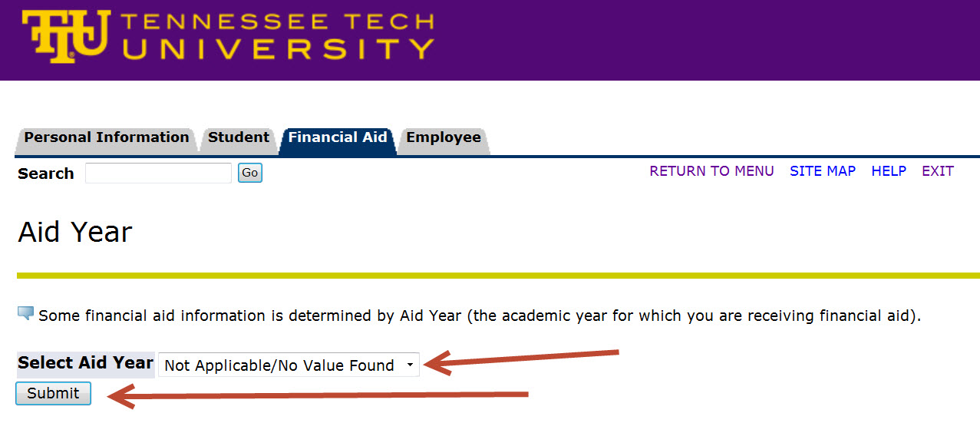This screenshot has height=423, width=980.
Task: Click the Select Aid Year label
Action: click(x=85, y=363)
